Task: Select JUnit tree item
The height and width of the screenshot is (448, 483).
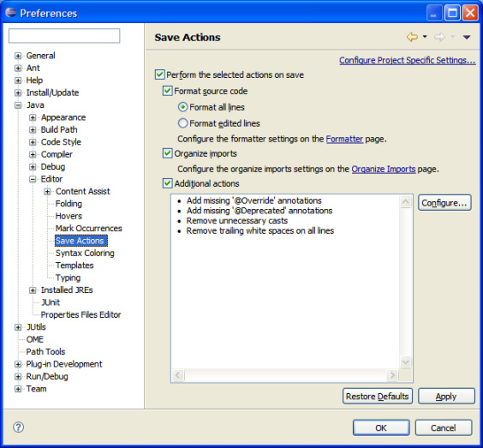Action: tap(51, 302)
